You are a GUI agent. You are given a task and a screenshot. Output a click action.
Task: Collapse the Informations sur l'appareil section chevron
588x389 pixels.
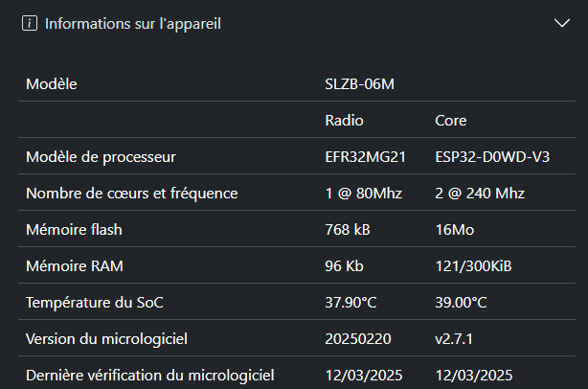(562, 23)
